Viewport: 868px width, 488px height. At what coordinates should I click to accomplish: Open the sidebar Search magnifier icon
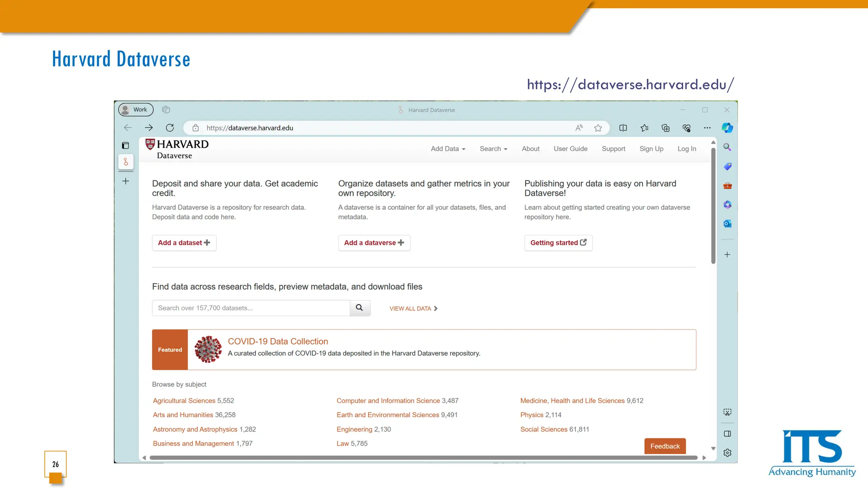tap(727, 147)
